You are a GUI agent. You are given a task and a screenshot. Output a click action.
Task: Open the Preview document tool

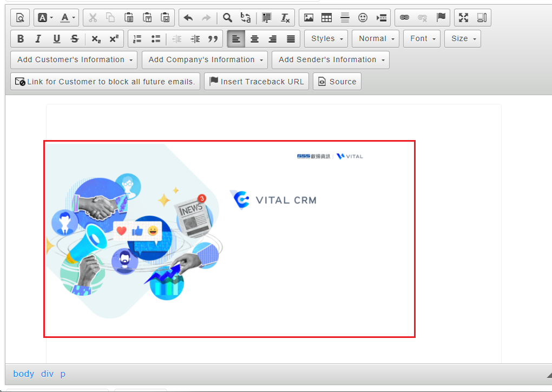pyautogui.click(x=20, y=18)
